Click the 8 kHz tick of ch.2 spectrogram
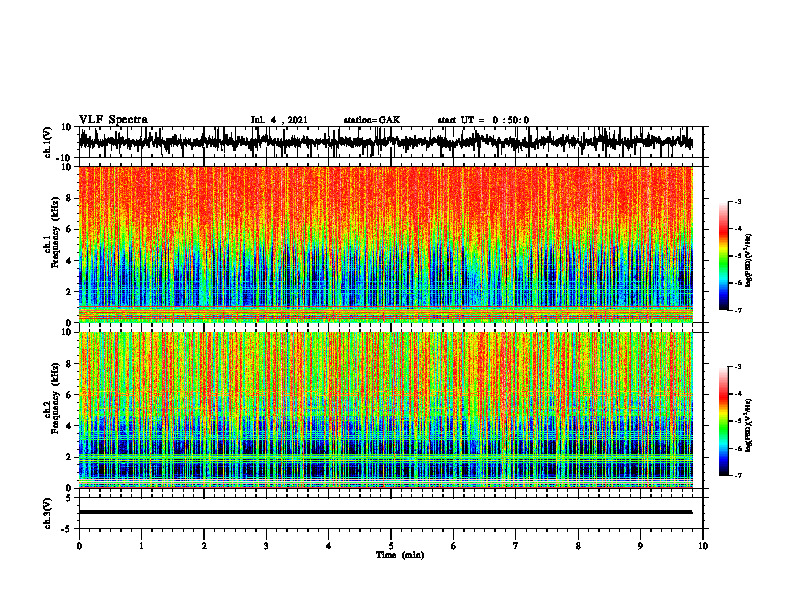Screen dimensions: 792x612 pyautogui.click(x=69, y=364)
